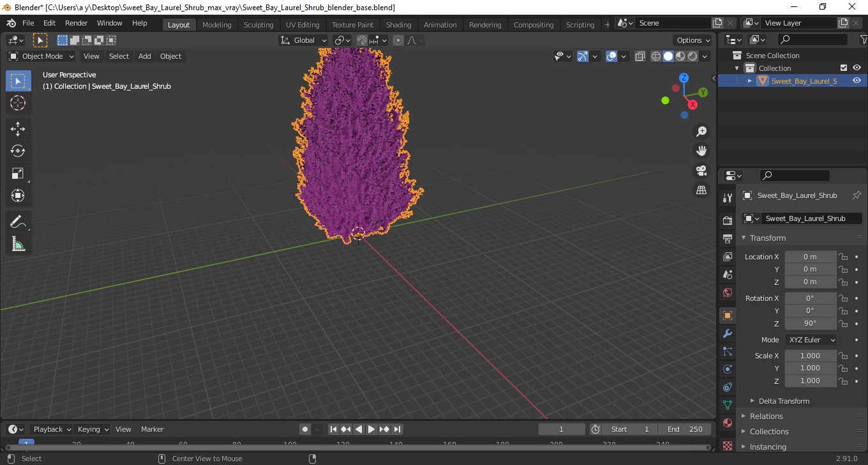
Task: Hide the Collection with its eye icon
Action: [x=857, y=68]
